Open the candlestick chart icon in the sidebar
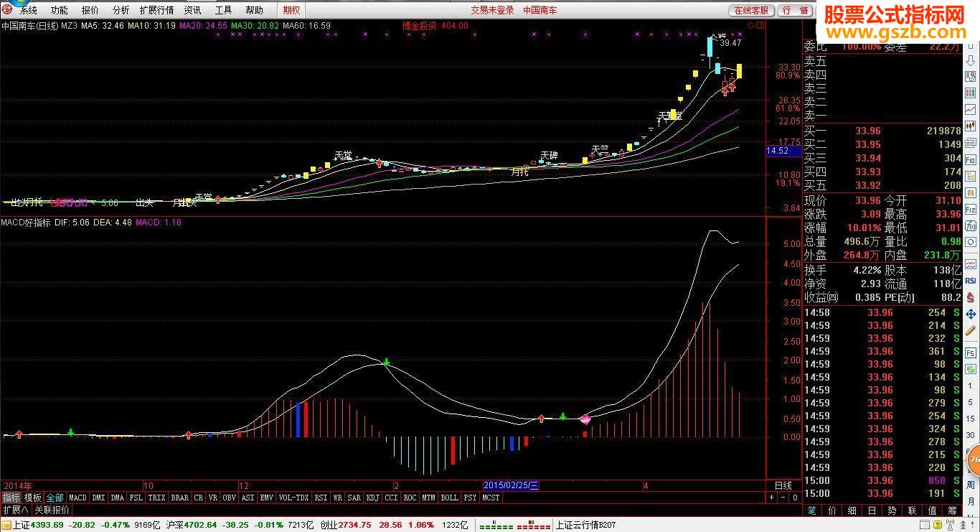Viewport: 980px width, 532px height. [971, 127]
